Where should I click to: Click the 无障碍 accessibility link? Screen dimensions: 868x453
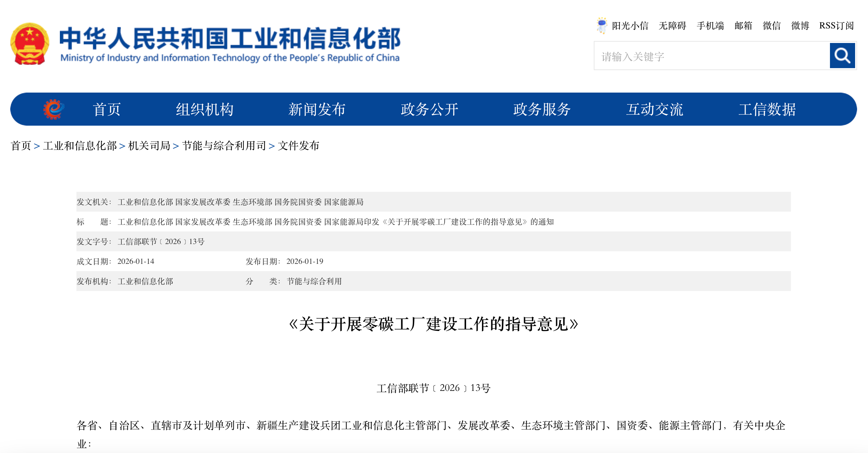(672, 26)
